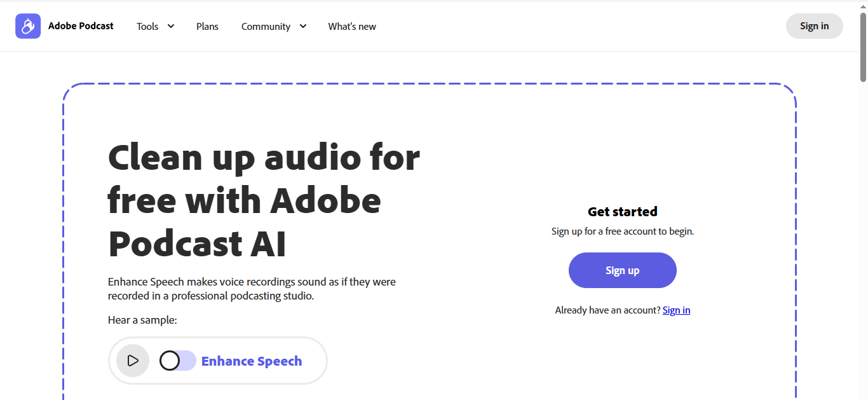Click the Enhance Speech label text
The height and width of the screenshot is (400, 868).
click(x=252, y=361)
